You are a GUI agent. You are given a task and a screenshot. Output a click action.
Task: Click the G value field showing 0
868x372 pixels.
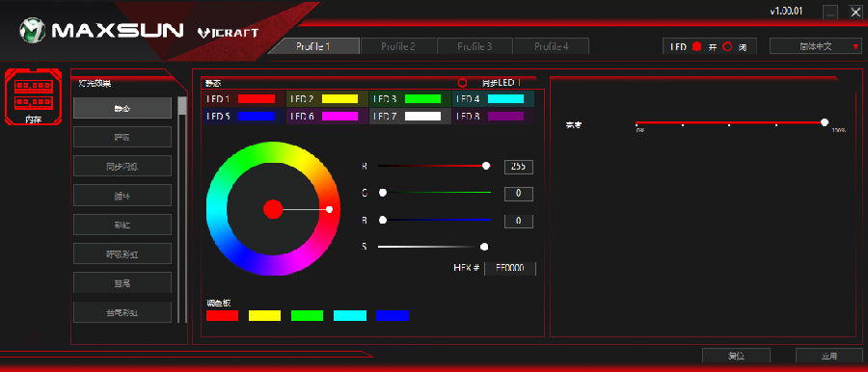[x=519, y=194]
